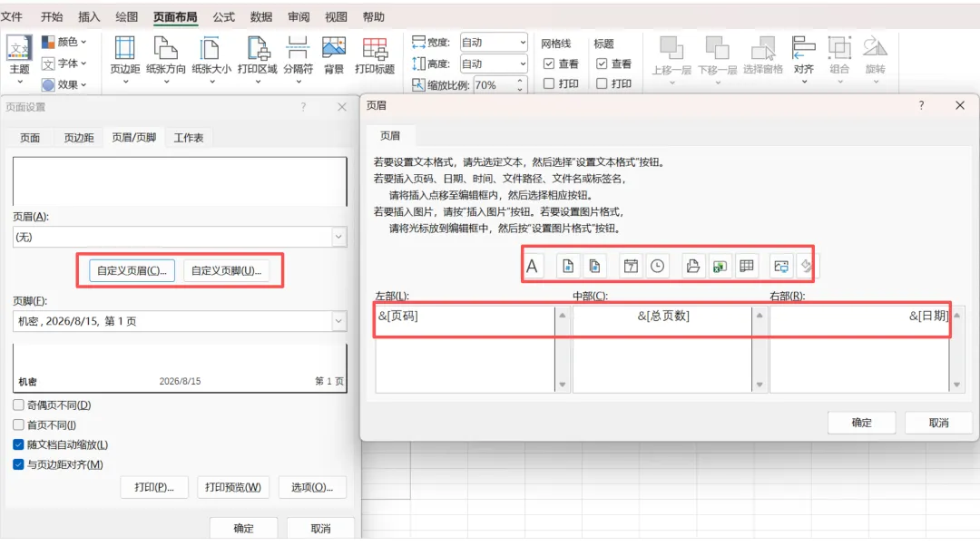This screenshot has height=546, width=980.
Task: Insert total pages icon
Action: coord(594,266)
